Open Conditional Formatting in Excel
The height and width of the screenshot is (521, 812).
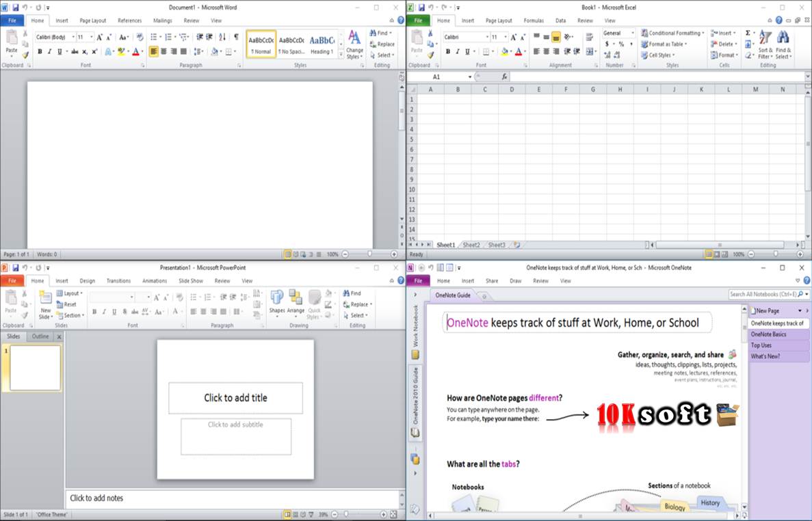(x=672, y=33)
